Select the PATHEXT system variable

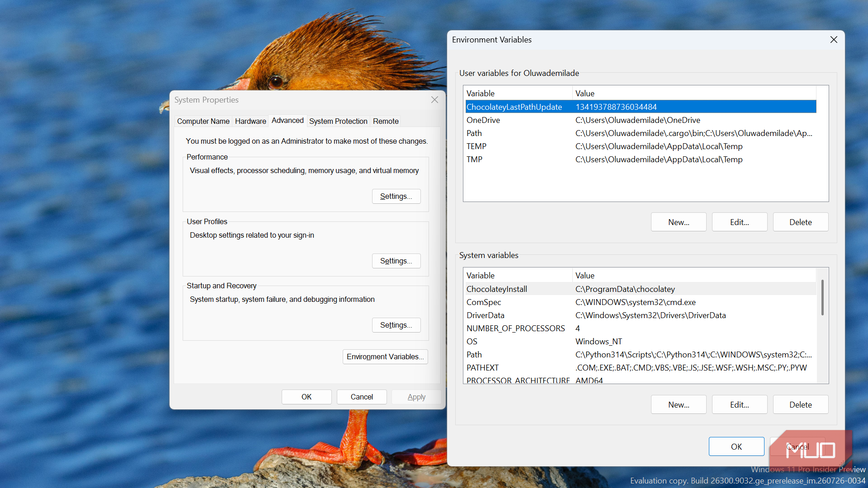pyautogui.click(x=641, y=368)
